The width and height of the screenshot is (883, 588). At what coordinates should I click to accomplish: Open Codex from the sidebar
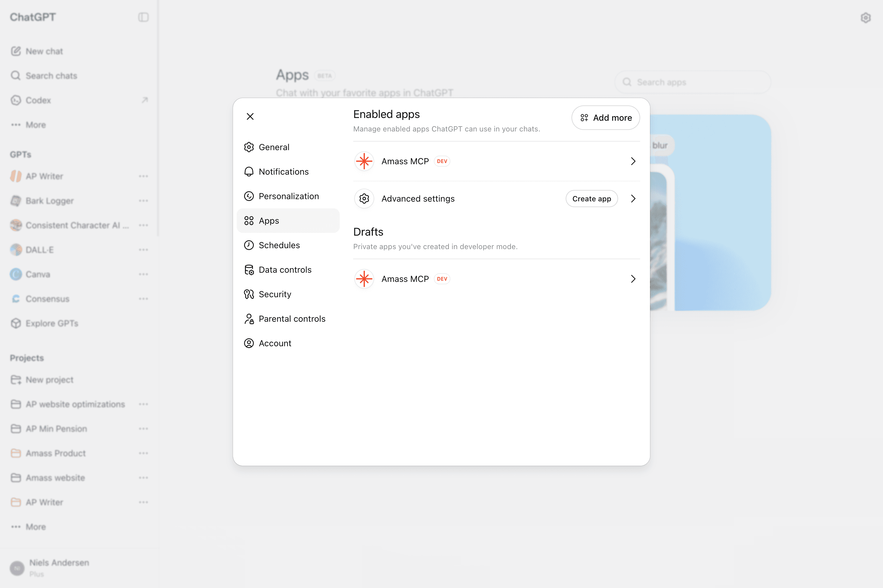tap(79, 100)
